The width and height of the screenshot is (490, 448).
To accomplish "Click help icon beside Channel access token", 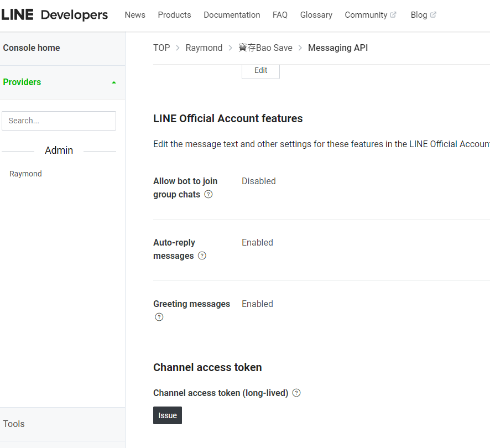I will [296, 393].
